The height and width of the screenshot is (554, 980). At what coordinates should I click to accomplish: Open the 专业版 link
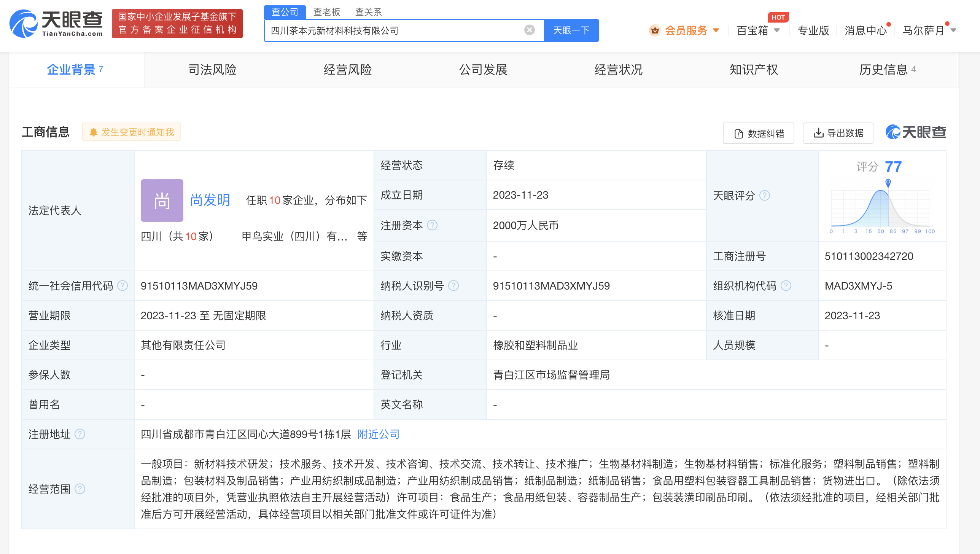coord(813,30)
